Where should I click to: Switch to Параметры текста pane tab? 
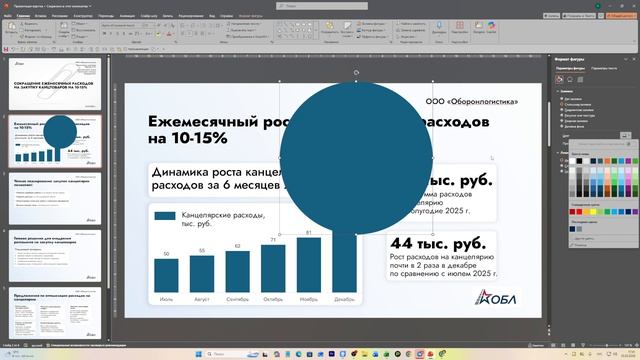604,68
